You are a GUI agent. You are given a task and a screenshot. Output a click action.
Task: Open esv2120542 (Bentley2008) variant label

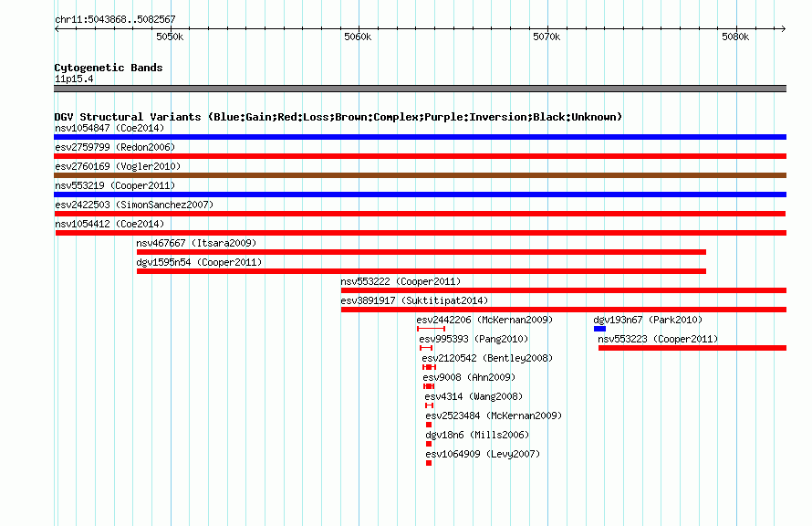click(487, 358)
